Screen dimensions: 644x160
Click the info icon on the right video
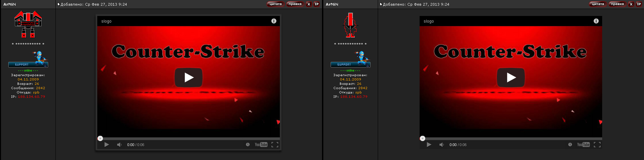coord(596,21)
